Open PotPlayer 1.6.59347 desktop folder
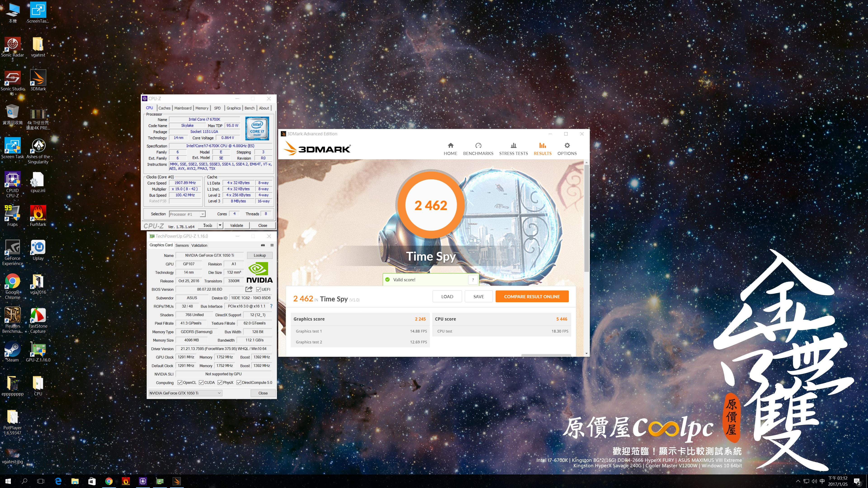Screen dimensions: 868x488 coord(12,422)
